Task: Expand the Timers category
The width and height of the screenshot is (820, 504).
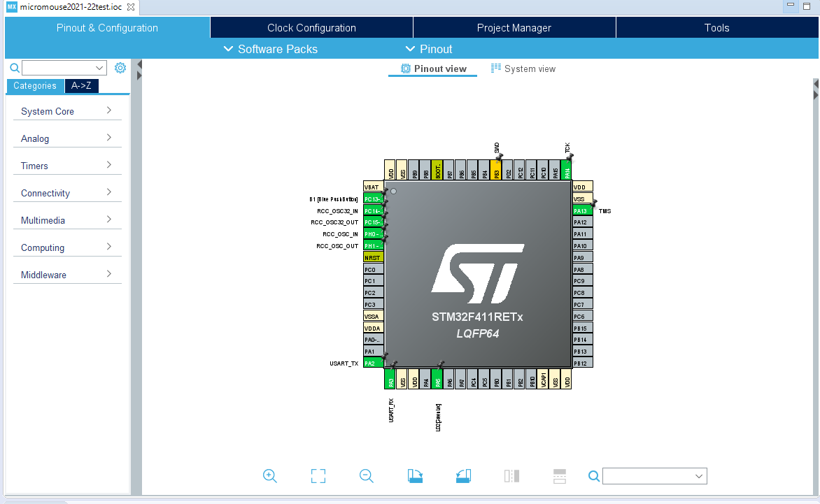Action: click(66, 166)
